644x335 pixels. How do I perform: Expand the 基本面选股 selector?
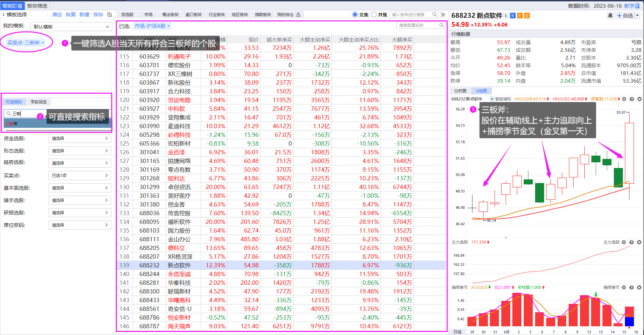79,188
